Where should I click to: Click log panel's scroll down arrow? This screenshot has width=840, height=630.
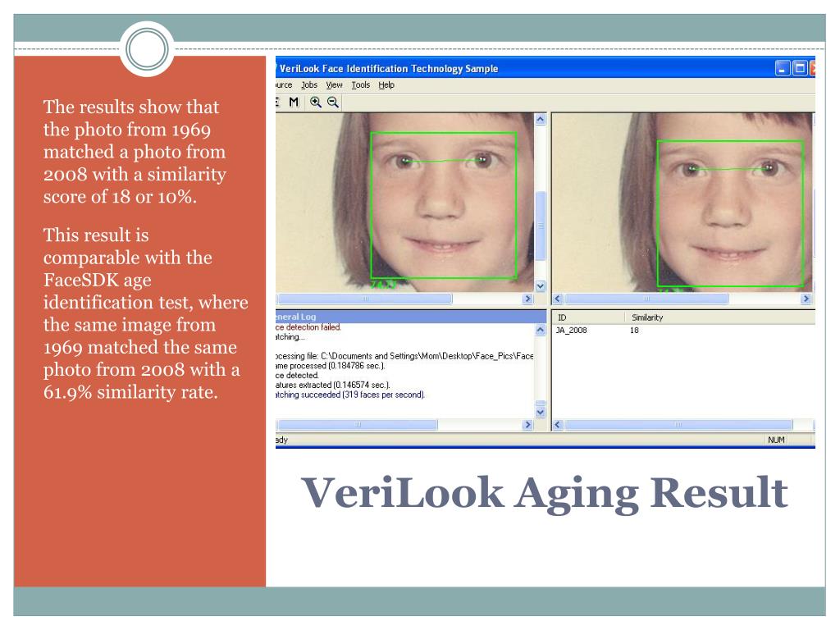click(540, 412)
